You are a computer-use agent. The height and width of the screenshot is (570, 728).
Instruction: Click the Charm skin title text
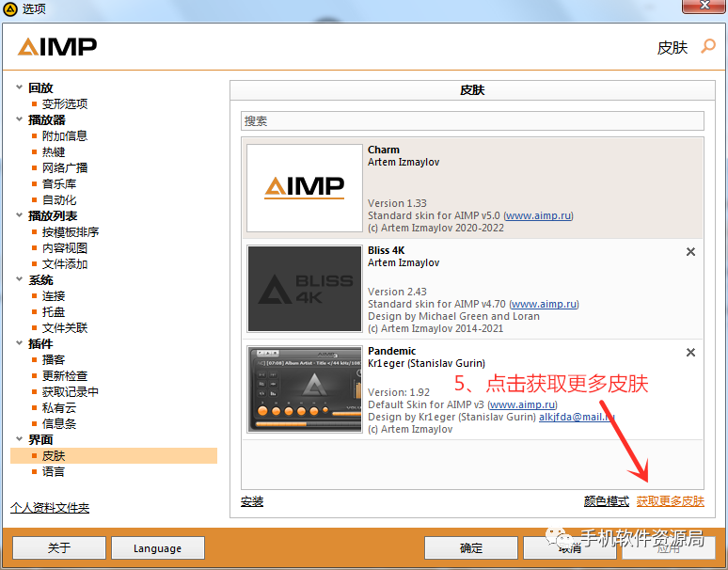(384, 150)
